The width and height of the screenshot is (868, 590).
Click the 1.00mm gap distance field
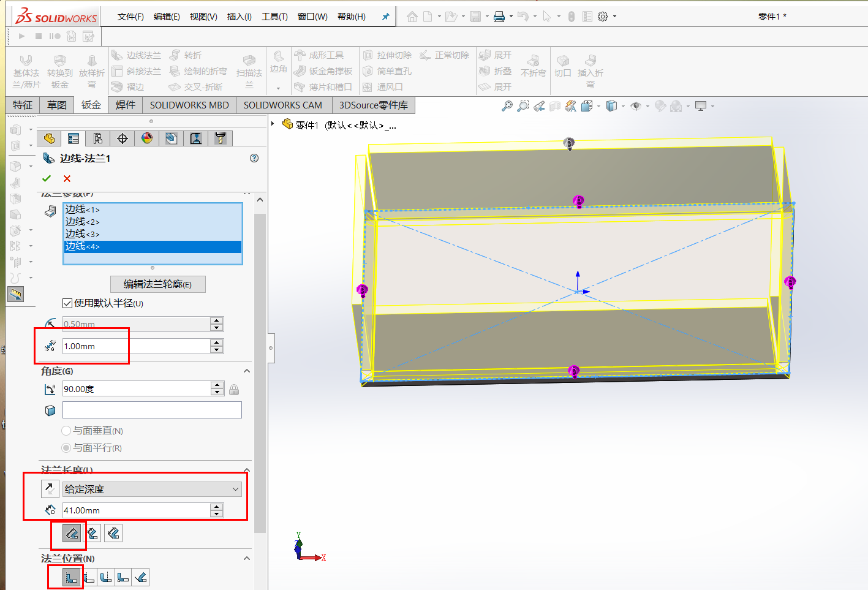(x=136, y=346)
